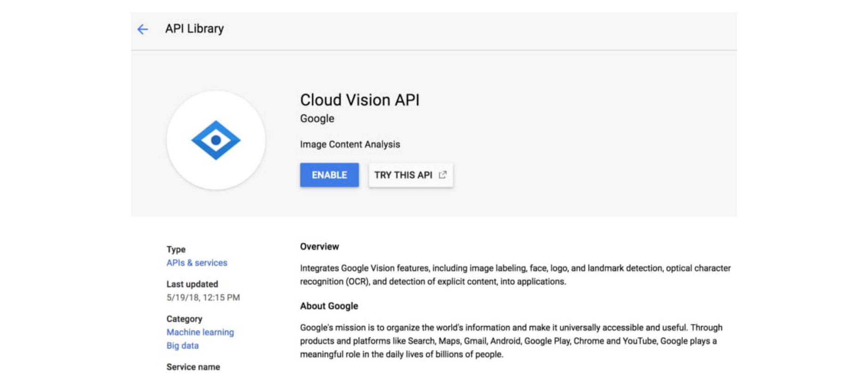
Task: Go back using the blue arrow
Action: coord(143,29)
